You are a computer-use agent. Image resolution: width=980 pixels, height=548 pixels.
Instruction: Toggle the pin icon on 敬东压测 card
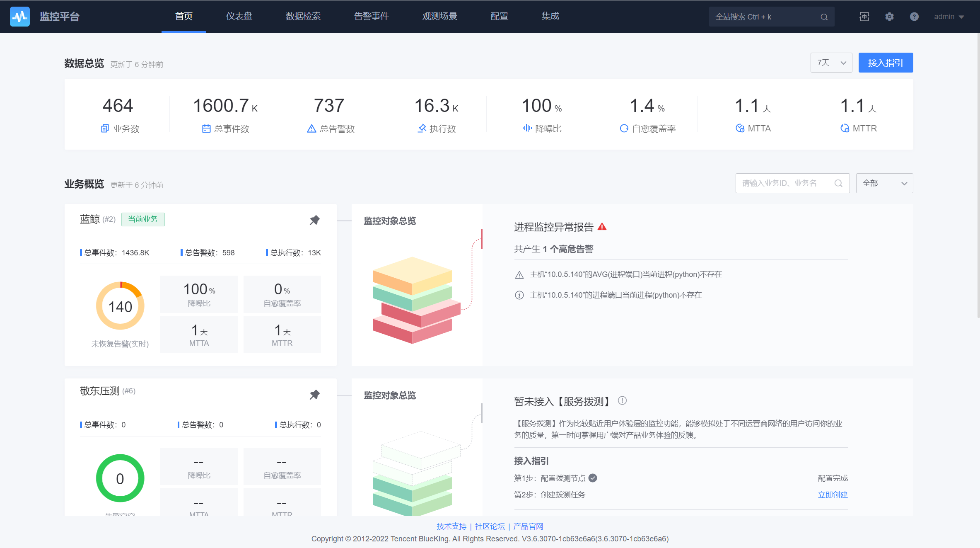(x=315, y=395)
